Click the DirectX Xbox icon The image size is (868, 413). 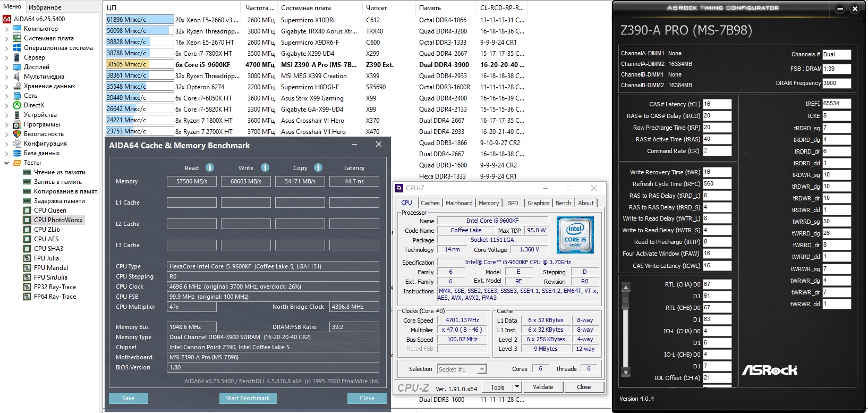pyautogui.click(x=17, y=105)
